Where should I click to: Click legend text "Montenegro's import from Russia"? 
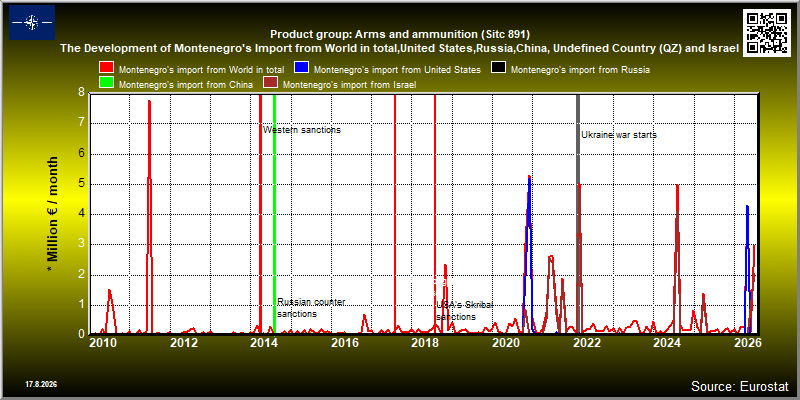[580, 69]
